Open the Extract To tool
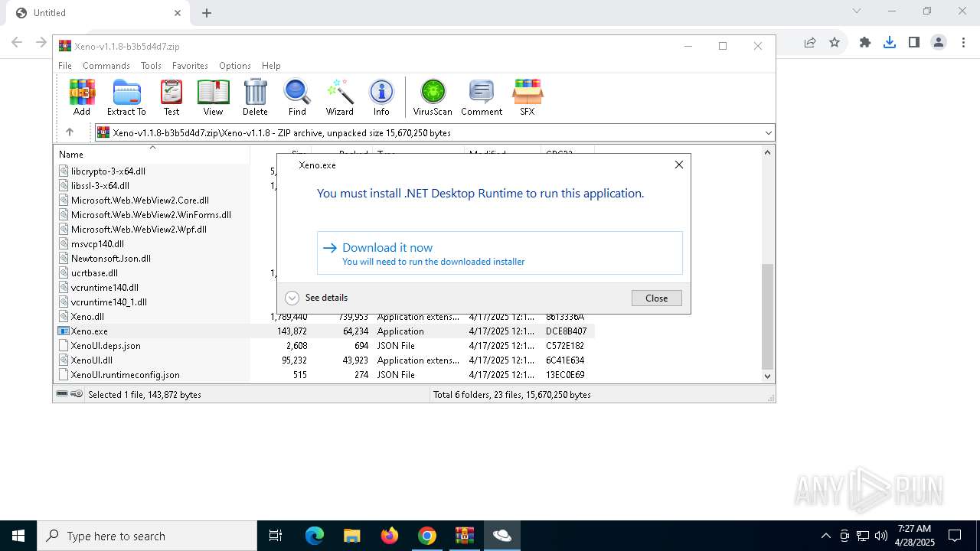 pos(126,97)
